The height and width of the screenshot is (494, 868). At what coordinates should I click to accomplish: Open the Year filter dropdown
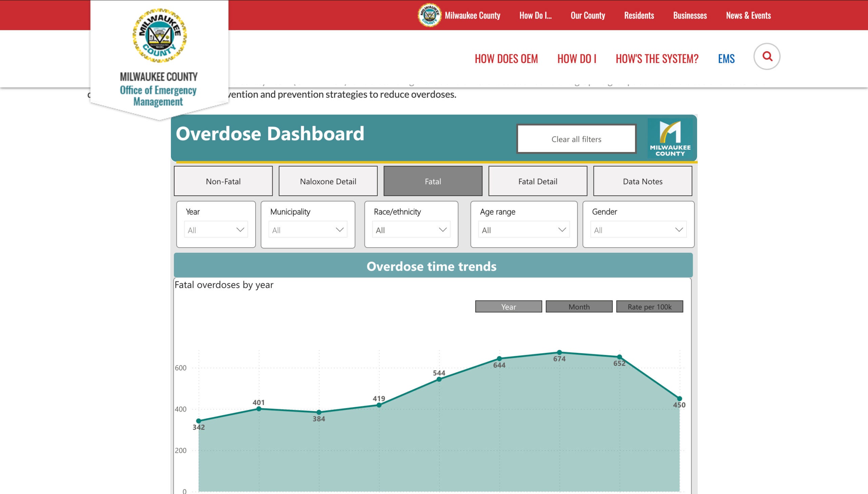point(216,230)
